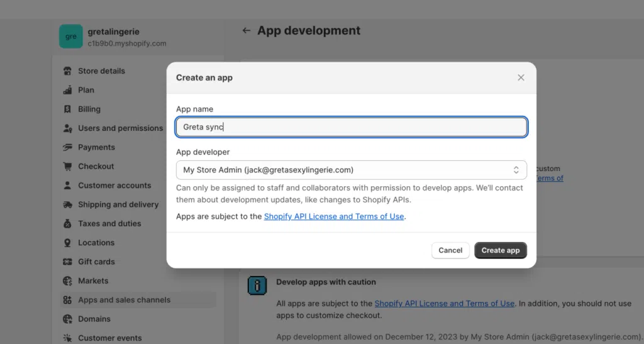Go to Customer accounts settings
Viewport: 644px width, 344px height.
click(114, 186)
